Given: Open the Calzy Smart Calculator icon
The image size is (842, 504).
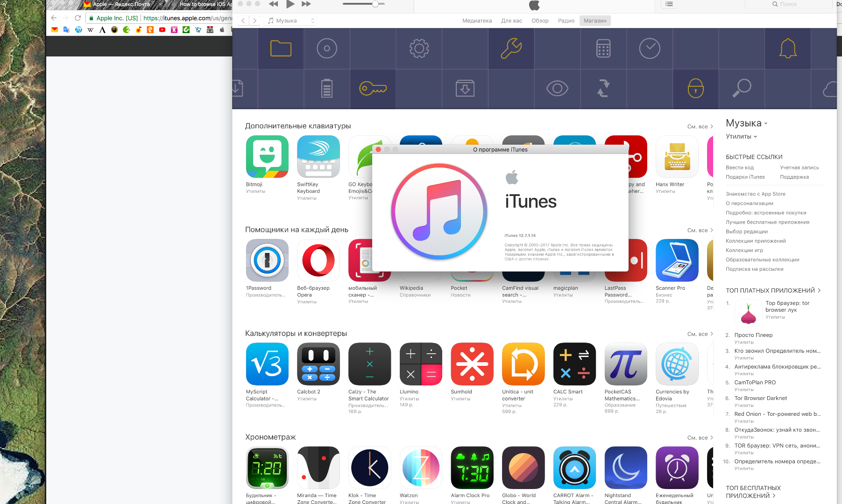Looking at the screenshot, I should click(370, 364).
